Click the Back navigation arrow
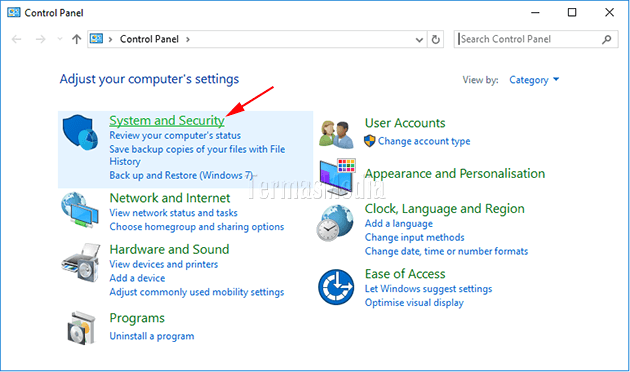The width and height of the screenshot is (630, 372). [16, 39]
